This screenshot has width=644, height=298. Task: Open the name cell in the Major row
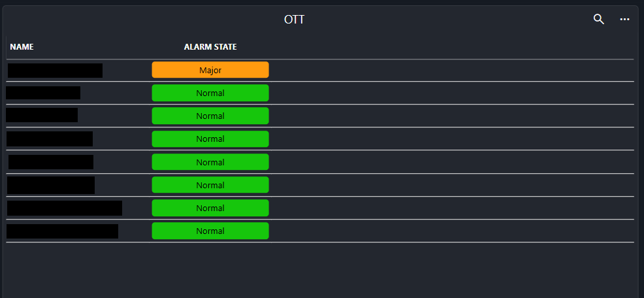click(55, 70)
